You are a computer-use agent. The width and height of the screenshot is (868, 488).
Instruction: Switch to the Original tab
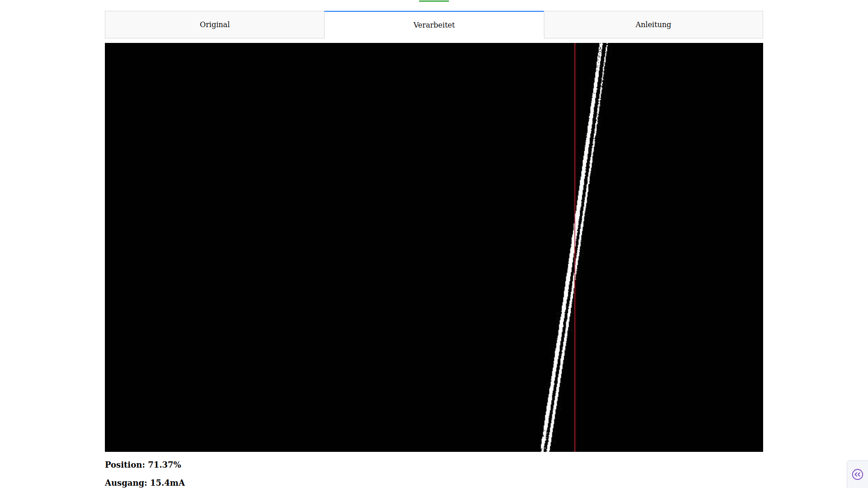214,25
